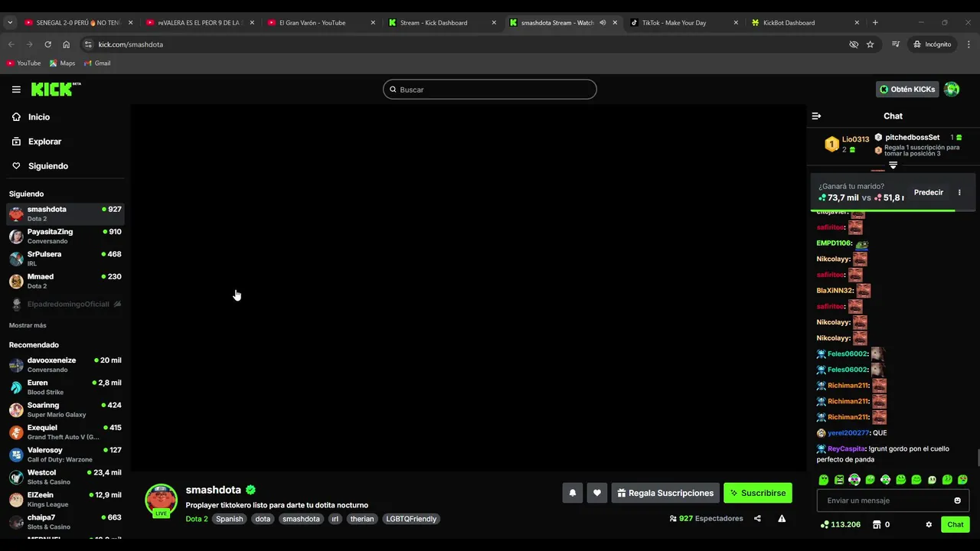
Task: Open Chrome three-dot menu
Action: (x=967, y=44)
